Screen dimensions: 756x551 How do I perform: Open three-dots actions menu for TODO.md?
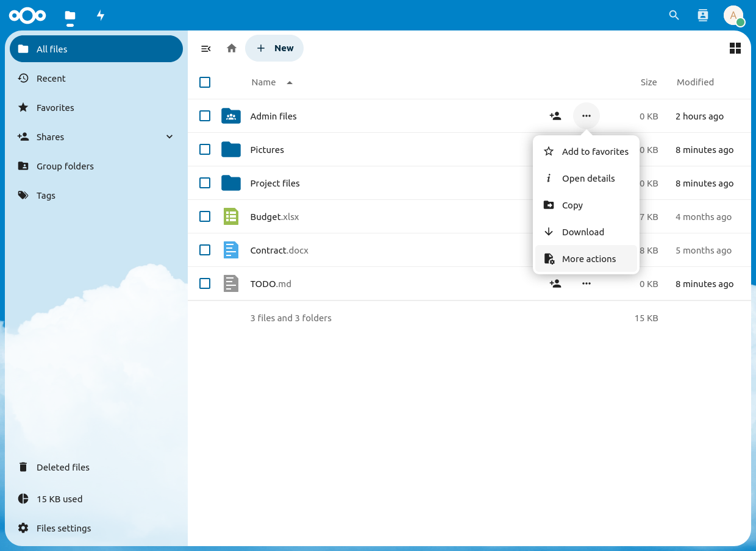tap(587, 283)
